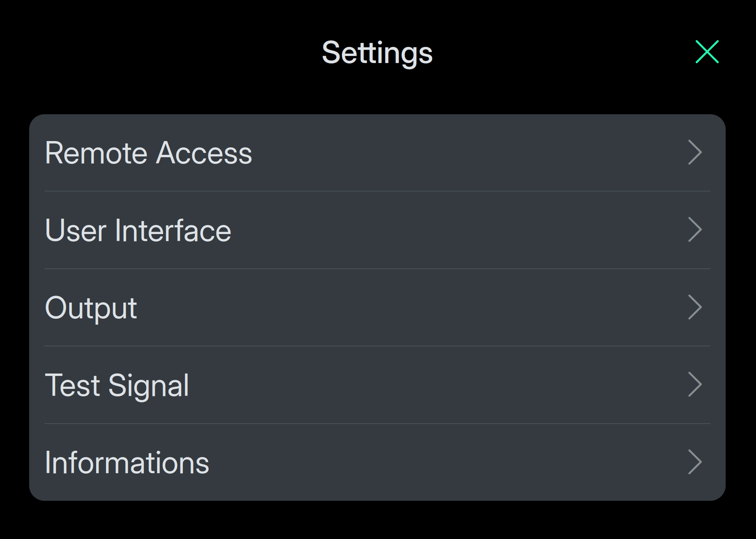Close the Settings panel with the X
The width and height of the screenshot is (756, 539).
pos(707,52)
